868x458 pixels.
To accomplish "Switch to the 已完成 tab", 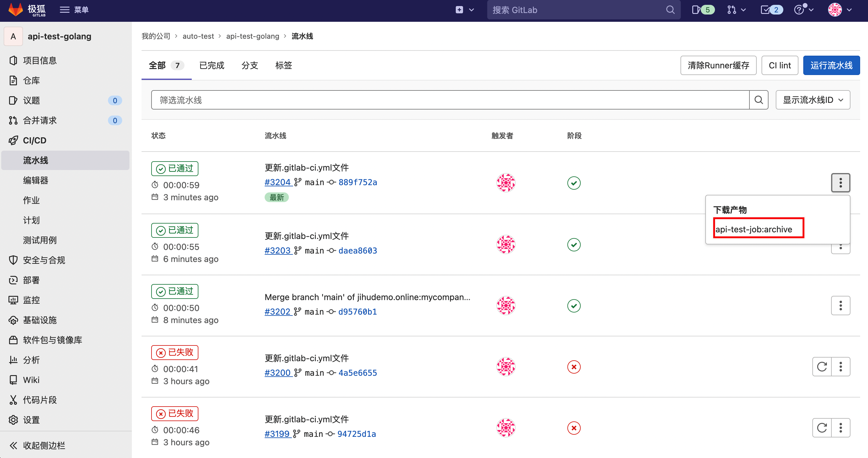I will click(212, 65).
